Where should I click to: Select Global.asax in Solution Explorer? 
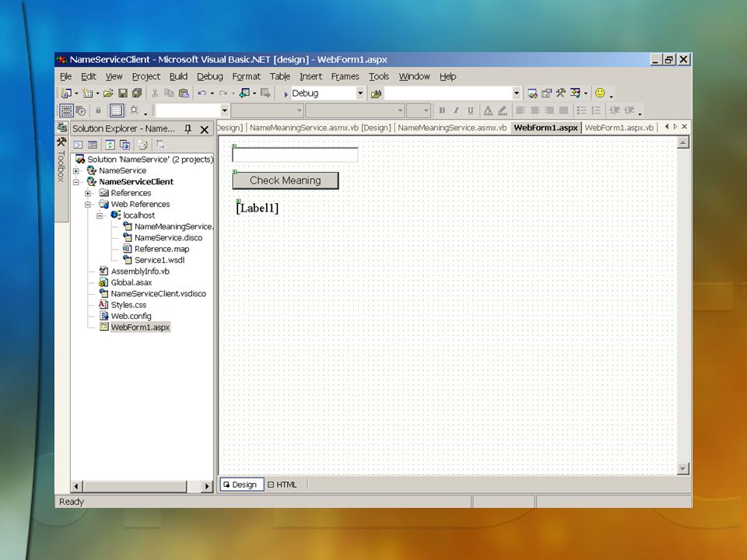(x=132, y=282)
